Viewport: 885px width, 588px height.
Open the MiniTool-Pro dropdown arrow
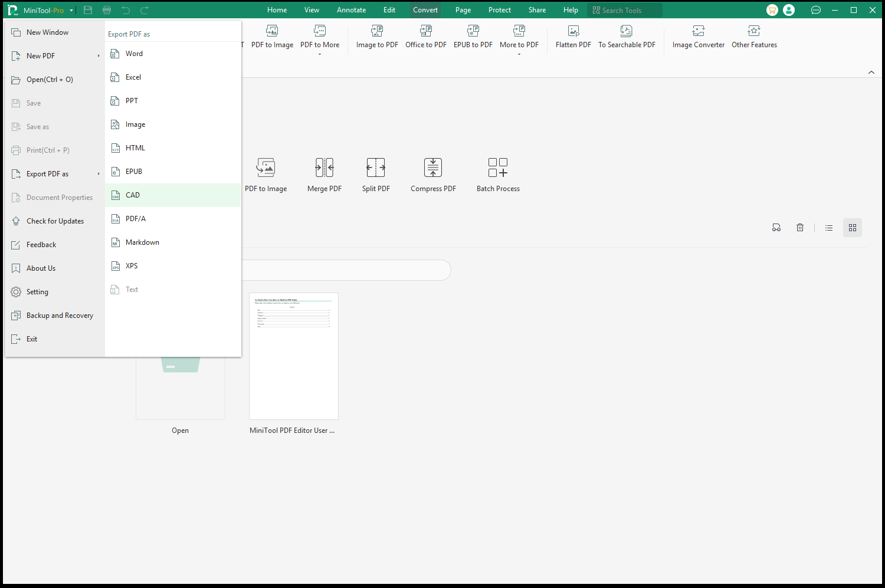71,11
